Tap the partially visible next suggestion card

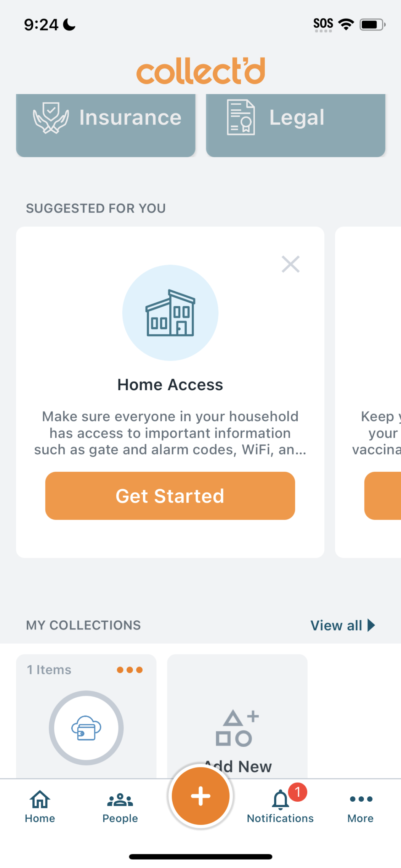point(368,392)
